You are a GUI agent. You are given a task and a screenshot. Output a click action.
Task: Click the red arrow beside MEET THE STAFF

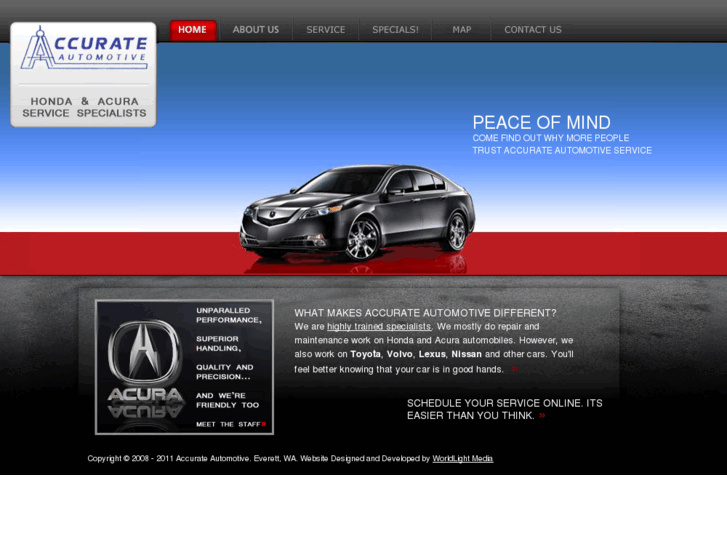[x=264, y=424]
